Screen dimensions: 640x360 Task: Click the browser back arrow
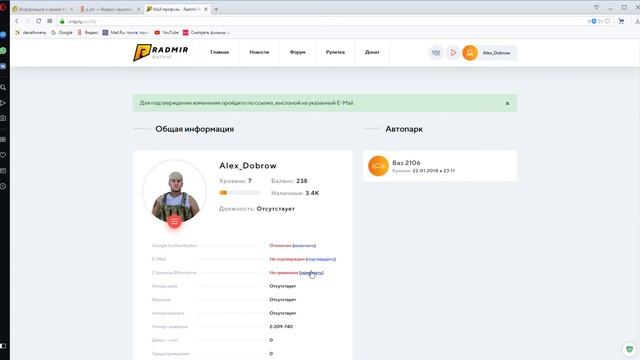tap(17, 21)
